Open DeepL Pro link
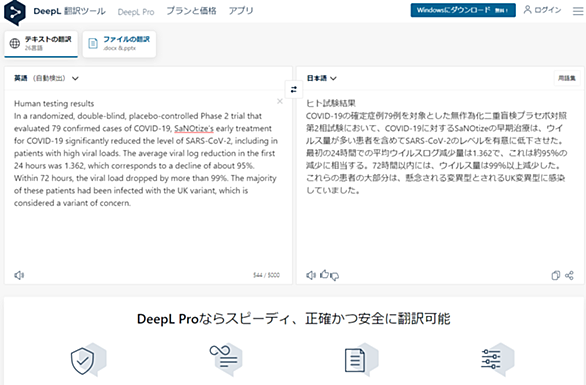This screenshot has width=586, height=385. pos(136,12)
